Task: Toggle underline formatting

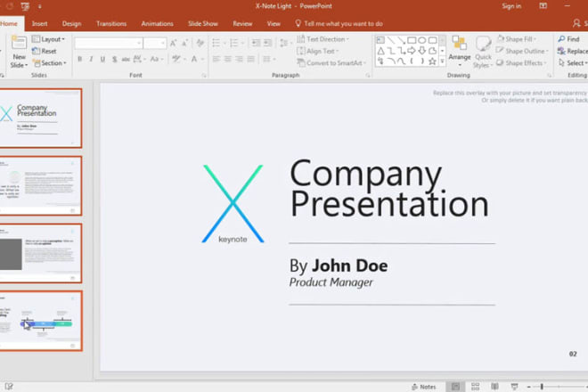Action: click(x=102, y=60)
